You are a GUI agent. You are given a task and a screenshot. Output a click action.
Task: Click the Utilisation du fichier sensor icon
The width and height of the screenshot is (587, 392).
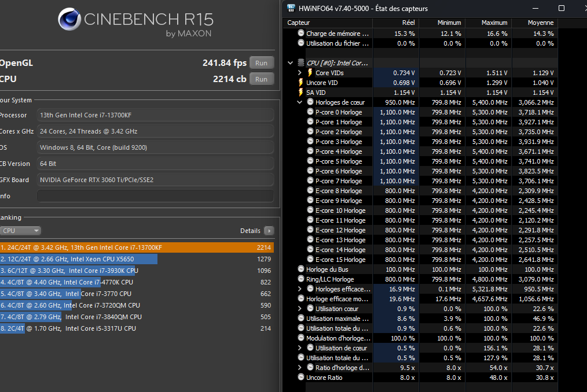point(301,43)
